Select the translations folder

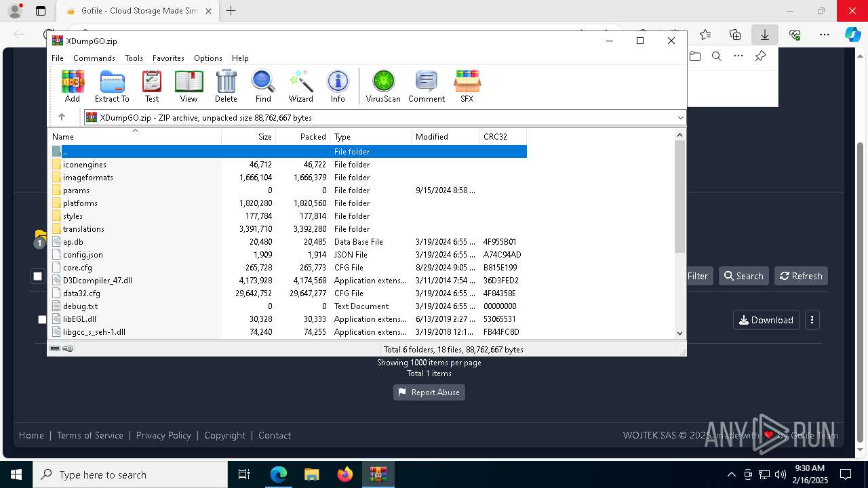[x=83, y=229]
